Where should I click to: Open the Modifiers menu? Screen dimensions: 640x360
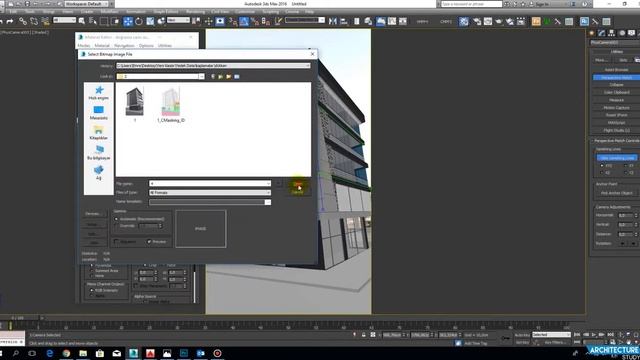(x=109, y=11)
